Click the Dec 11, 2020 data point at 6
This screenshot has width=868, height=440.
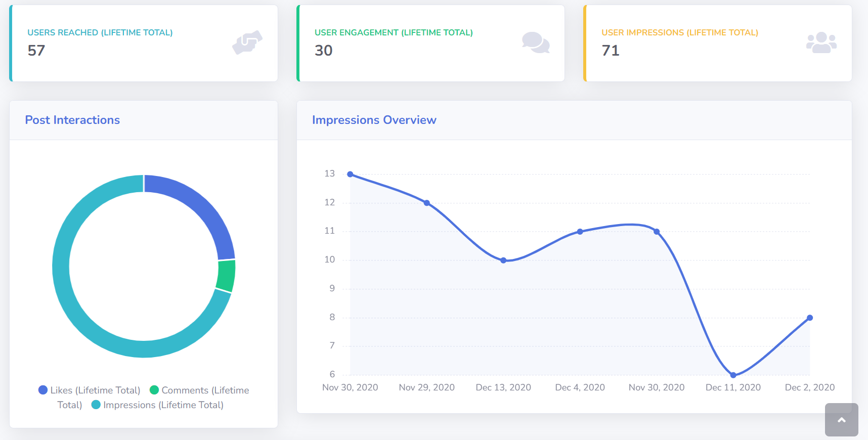click(x=733, y=375)
